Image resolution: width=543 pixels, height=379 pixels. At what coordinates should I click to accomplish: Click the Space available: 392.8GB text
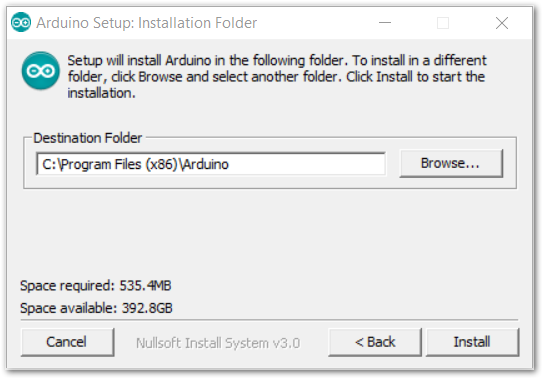(96, 308)
